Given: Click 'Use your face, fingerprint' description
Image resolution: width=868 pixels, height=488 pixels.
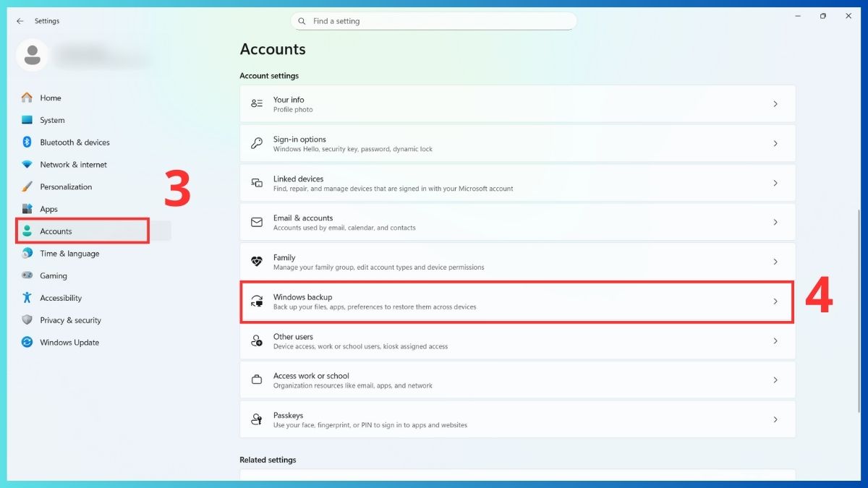Looking at the screenshot, I should pyautogui.click(x=370, y=425).
